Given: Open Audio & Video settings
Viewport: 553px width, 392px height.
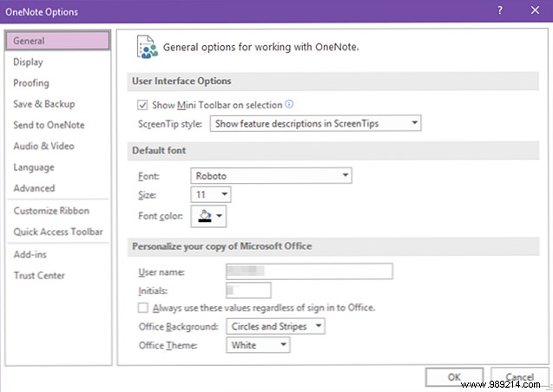Looking at the screenshot, I should (57, 147).
